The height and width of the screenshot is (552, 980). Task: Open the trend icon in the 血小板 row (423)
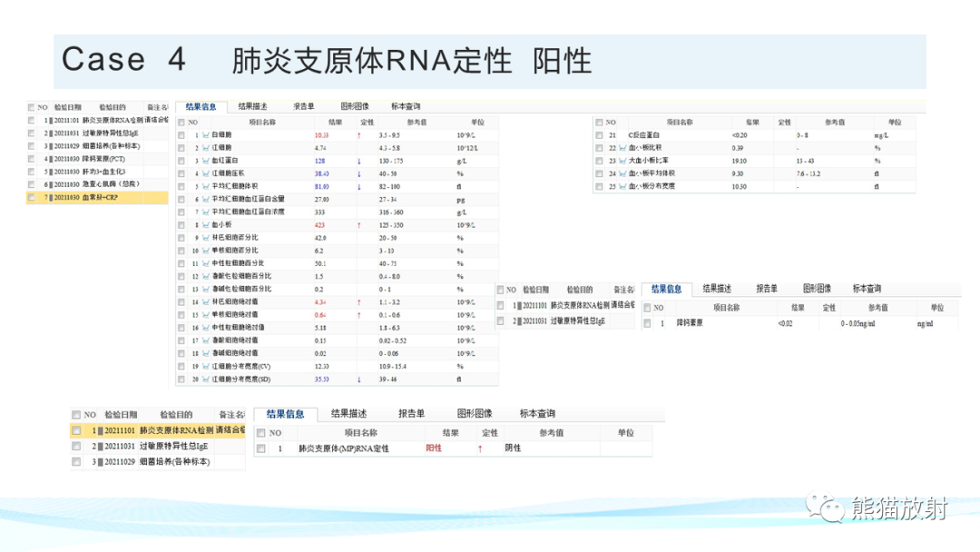[x=206, y=224]
